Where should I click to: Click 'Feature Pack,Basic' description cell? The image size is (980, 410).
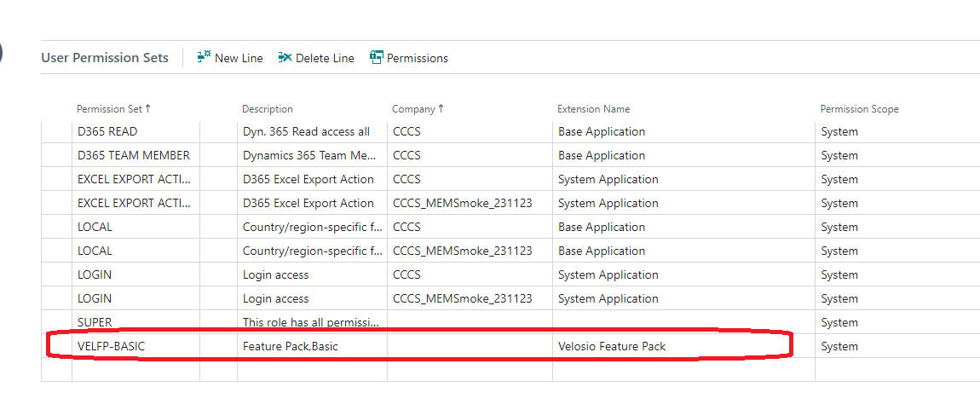tap(312, 346)
